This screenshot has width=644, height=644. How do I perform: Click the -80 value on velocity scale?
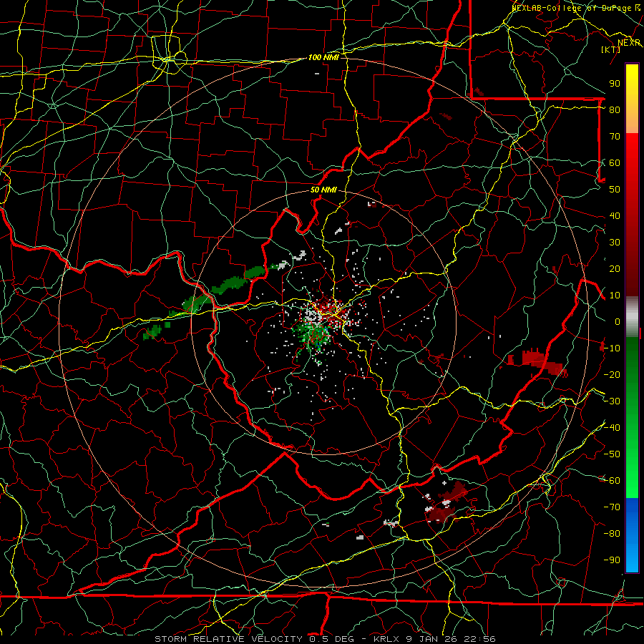pyautogui.click(x=612, y=534)
